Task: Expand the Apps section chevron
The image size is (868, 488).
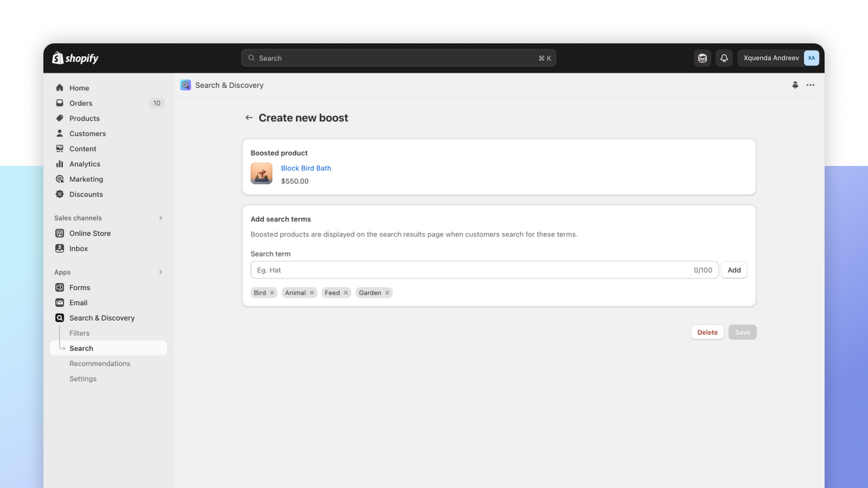Action: [160, 272]
